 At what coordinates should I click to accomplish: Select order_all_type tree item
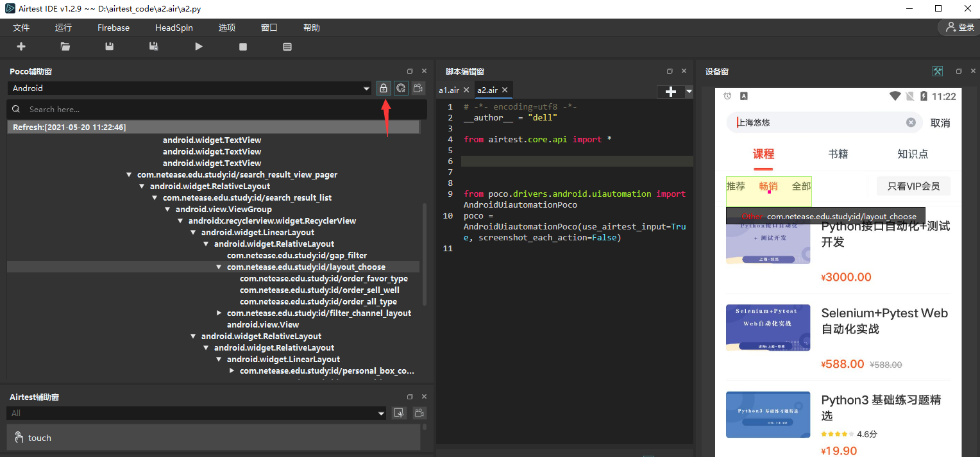coord(318,302)
